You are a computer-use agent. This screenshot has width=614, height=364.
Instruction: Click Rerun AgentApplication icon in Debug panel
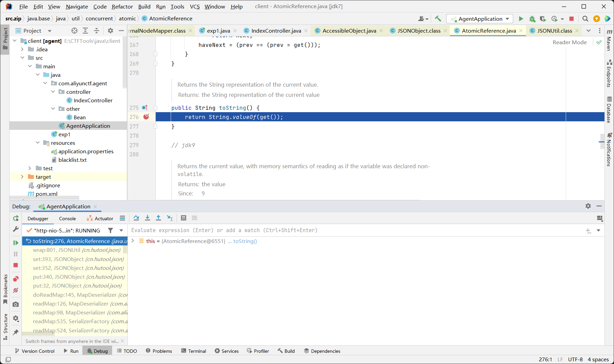pos(16,218)
